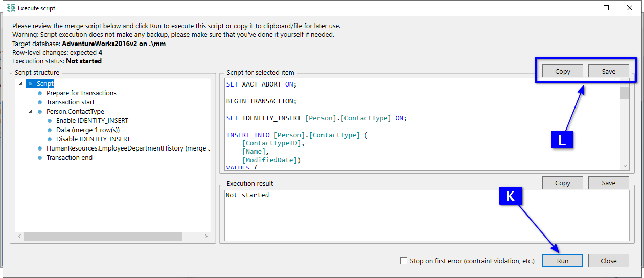Click bullet icon beside Transaction start
644x278 pixels.
(40, 102)
